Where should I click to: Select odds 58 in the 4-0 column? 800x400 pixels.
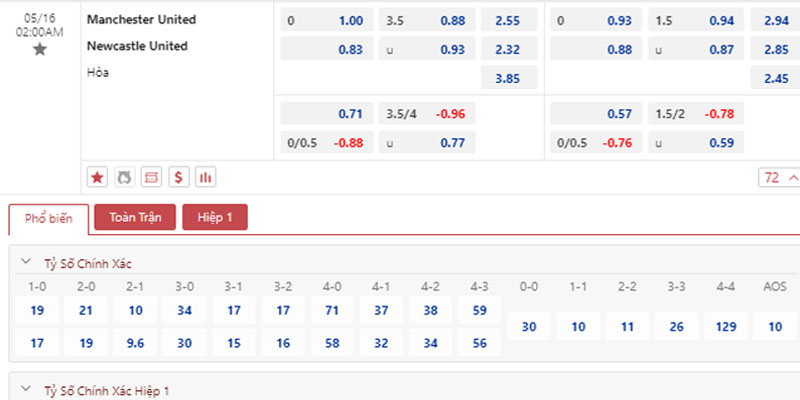(332, 343)
